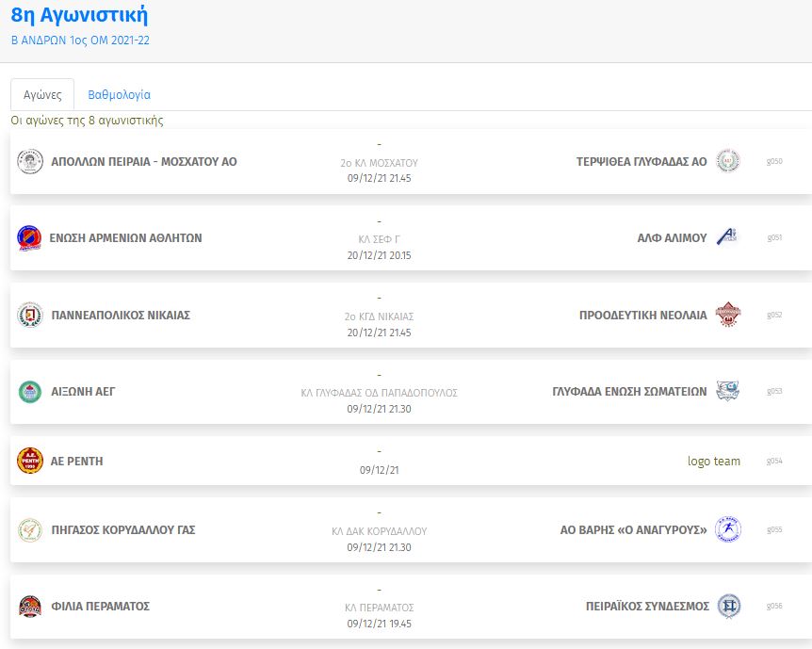Click the Παννεαπολικός Νίκαιας logo

[30, 315]
